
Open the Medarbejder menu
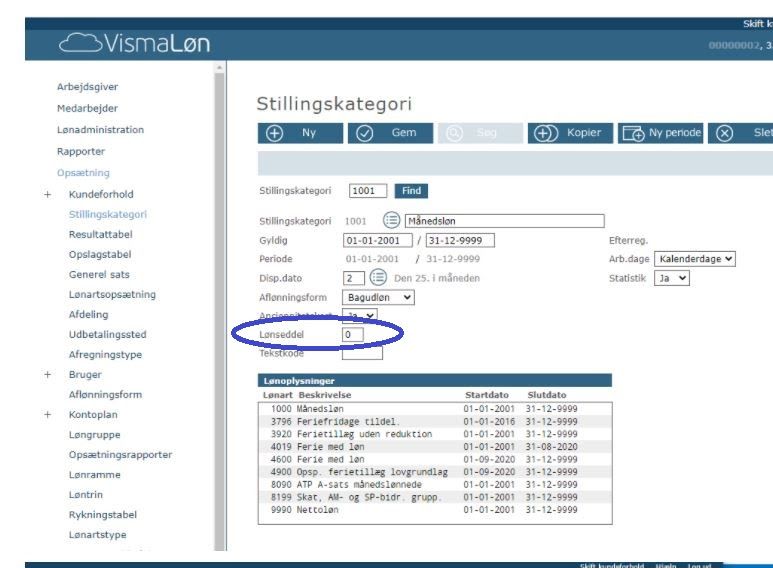point(87,108)
